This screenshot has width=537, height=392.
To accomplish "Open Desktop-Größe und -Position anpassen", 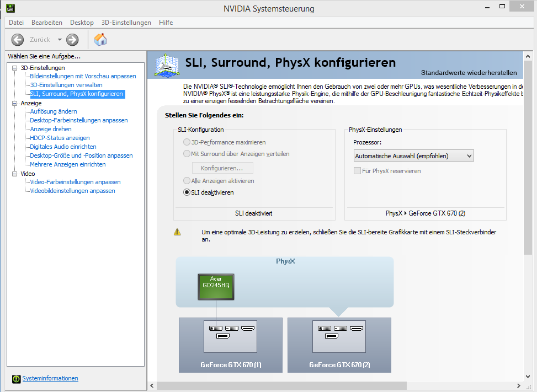I will pos(81,155).
